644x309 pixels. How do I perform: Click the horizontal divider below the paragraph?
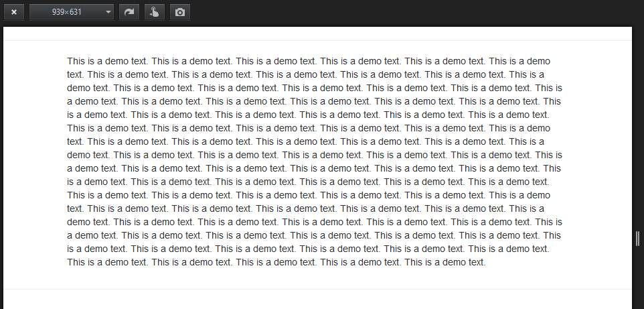[317, 290]
